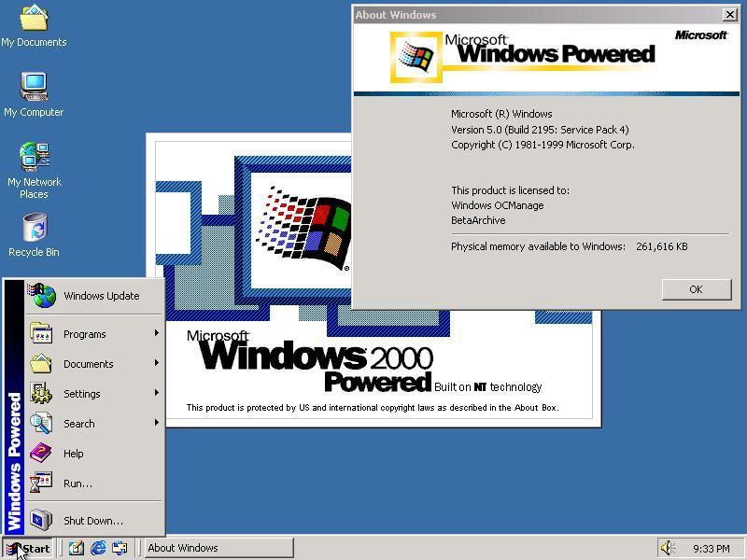Click the Search magnifier icon in Start menu

click(x=41, y=424)
